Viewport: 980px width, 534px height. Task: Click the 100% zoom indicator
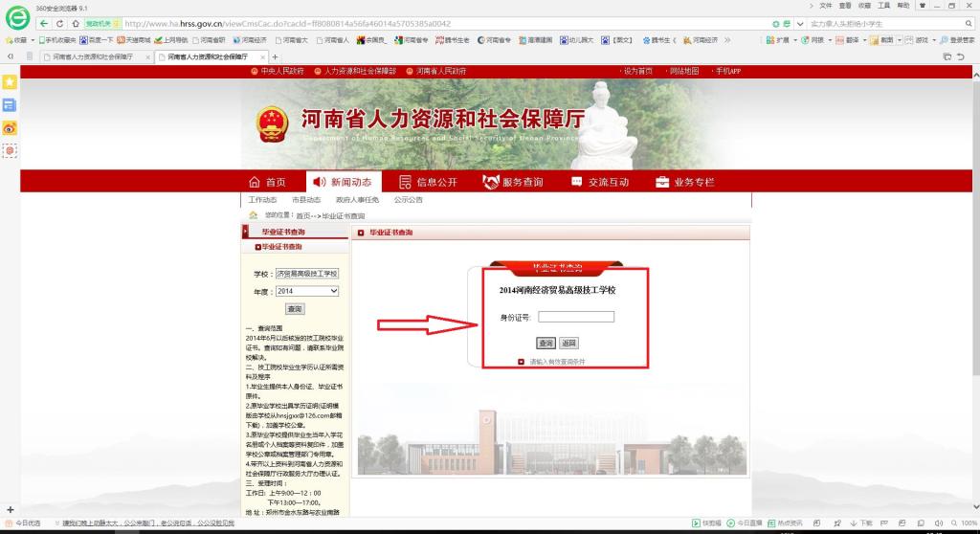coord(965,523)
